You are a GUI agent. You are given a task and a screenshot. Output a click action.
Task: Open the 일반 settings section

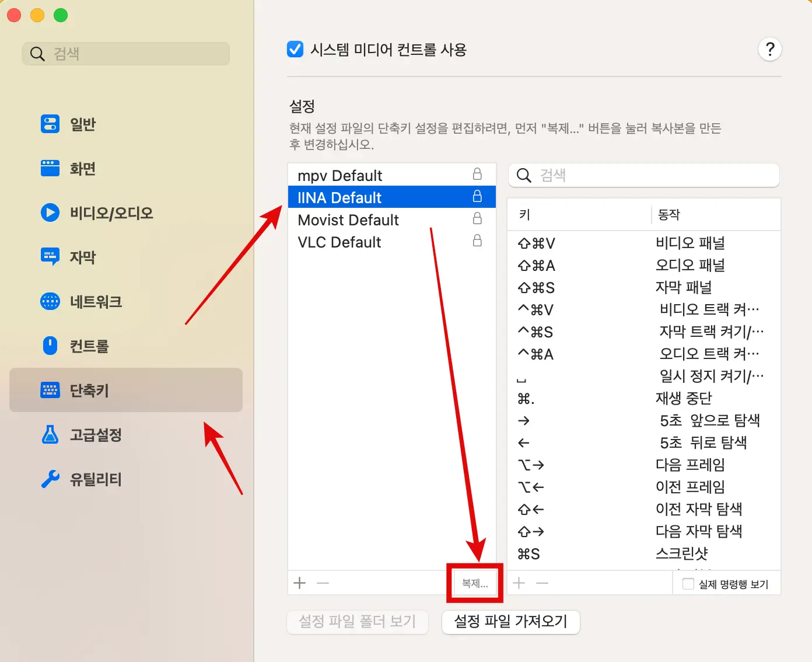click(x=82, y=124)
